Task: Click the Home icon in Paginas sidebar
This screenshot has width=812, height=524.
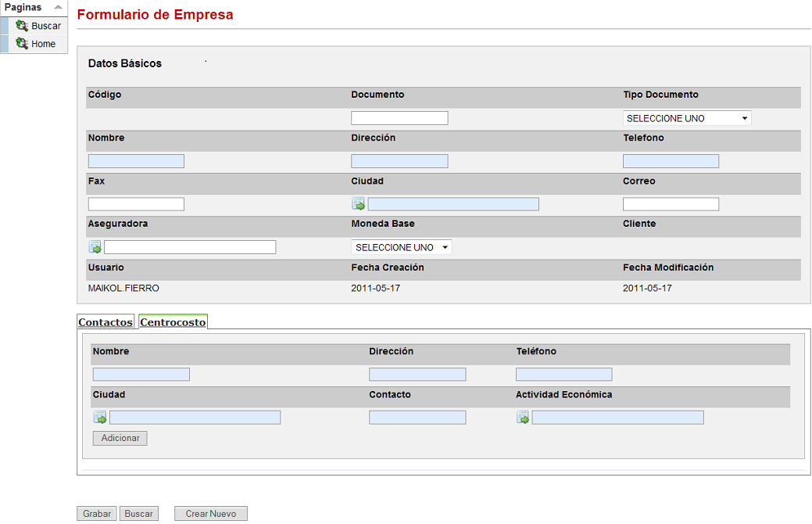Action: pos(22,44)
